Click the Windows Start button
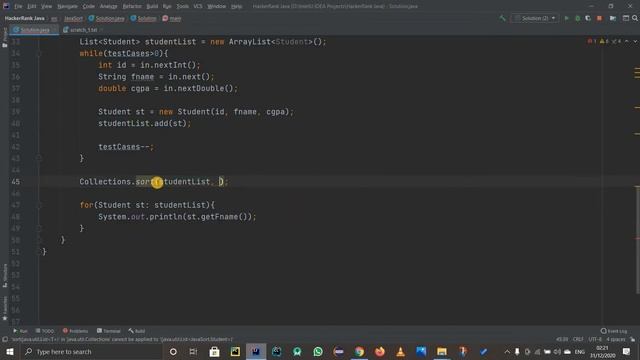The image size is (640, 360). (10, 351)
